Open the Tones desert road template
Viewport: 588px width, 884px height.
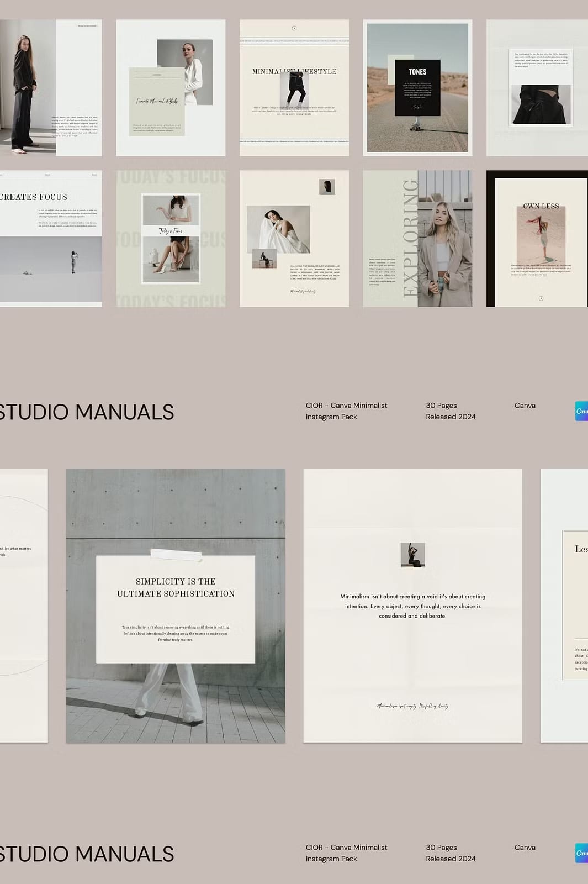[x=417, y=87]
